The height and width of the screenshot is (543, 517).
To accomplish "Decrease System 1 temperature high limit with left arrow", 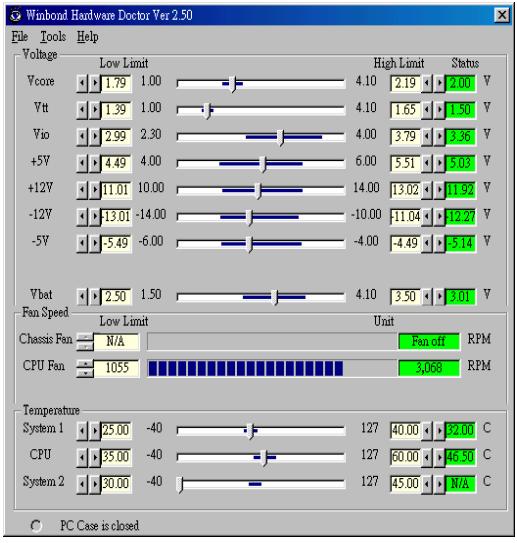I will click(x=427, y=430).
